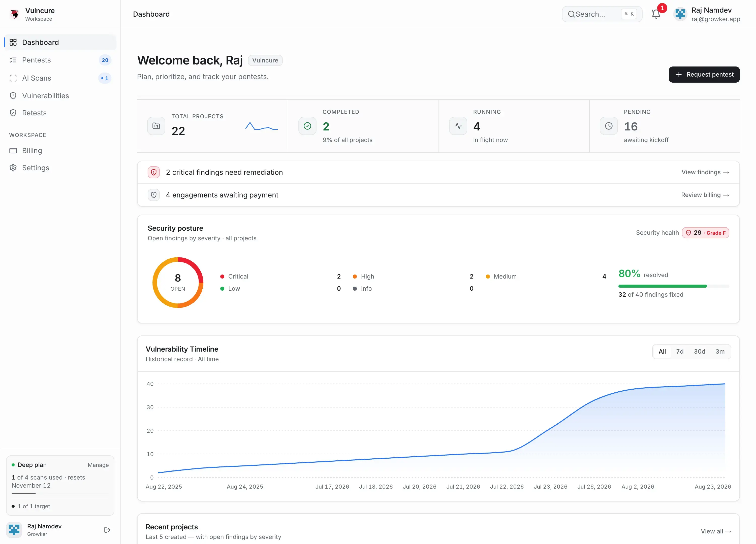Click the open findings donut chart
The width and height of the screenshot is (756, 544).
[178, 283]
